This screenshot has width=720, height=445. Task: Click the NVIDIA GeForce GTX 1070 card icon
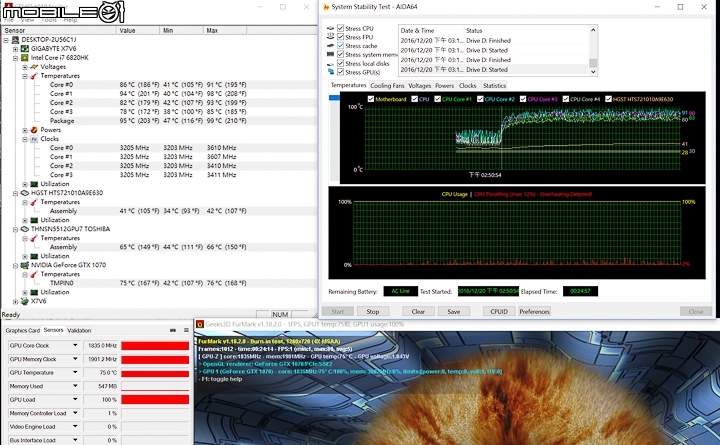click(25, 265)
